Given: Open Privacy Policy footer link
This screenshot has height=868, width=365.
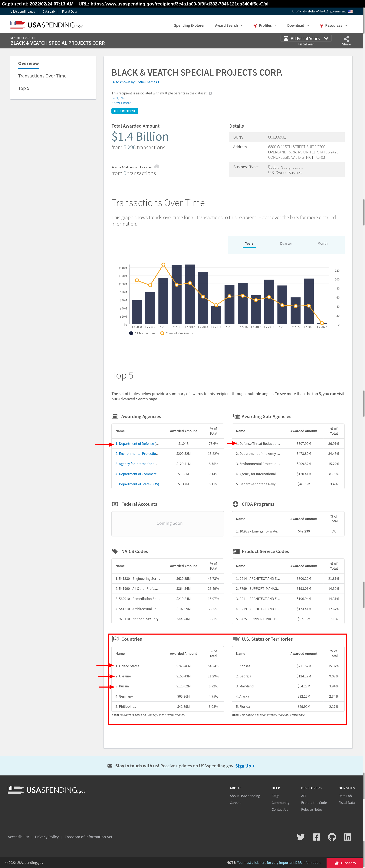Looking at the screenshot, I should coord(47,837).
